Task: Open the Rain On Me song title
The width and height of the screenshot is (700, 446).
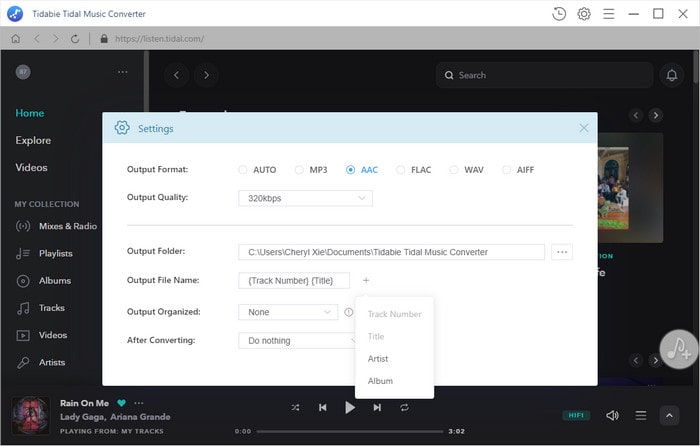Action: coord(84,403)
